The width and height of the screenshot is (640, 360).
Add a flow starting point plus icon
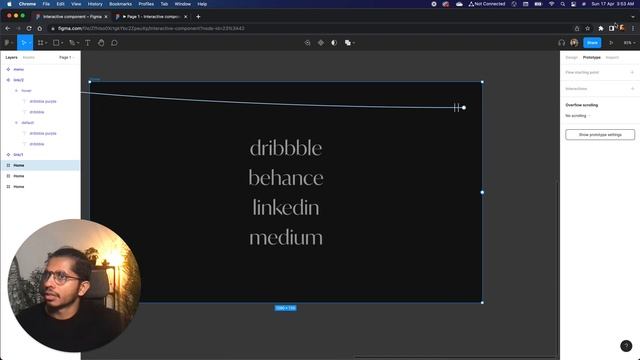632,72
